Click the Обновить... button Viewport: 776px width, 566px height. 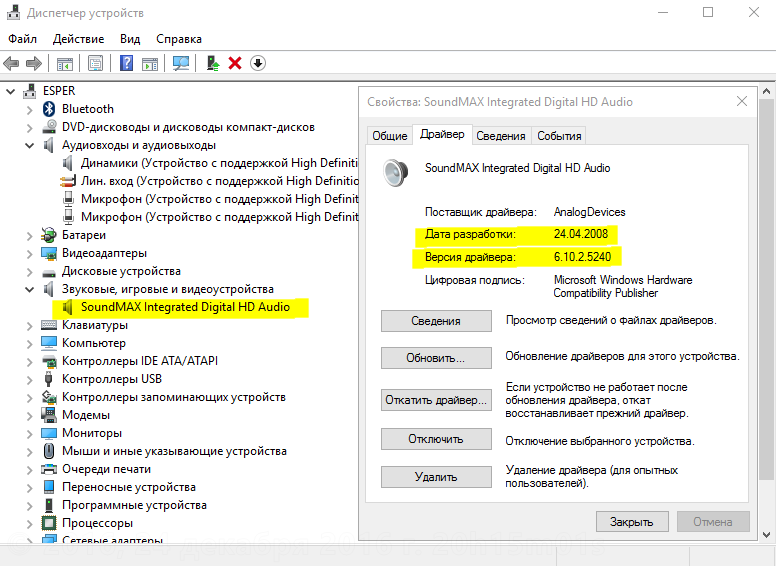coord(436,358)
